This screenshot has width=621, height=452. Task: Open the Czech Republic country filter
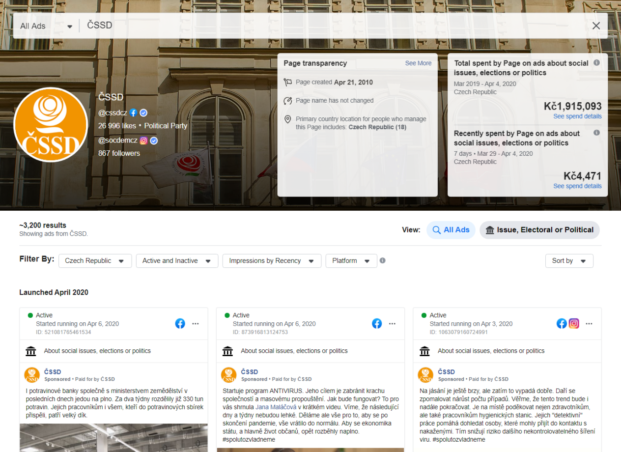pyautogui.click(x=95, y=261)
